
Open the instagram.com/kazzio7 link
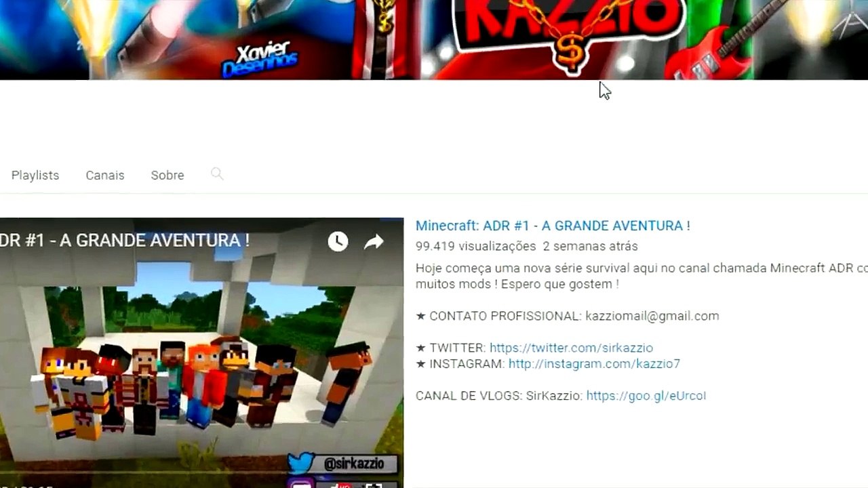594,364
